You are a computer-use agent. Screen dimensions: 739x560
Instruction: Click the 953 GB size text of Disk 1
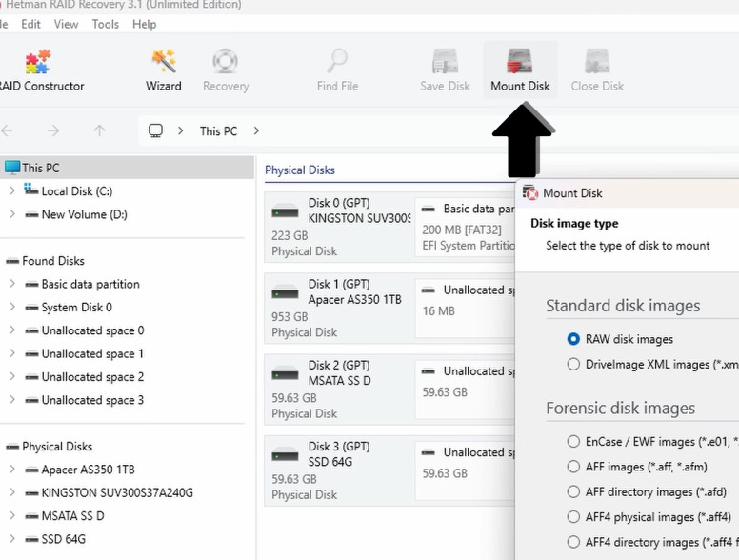coord(290,317)
